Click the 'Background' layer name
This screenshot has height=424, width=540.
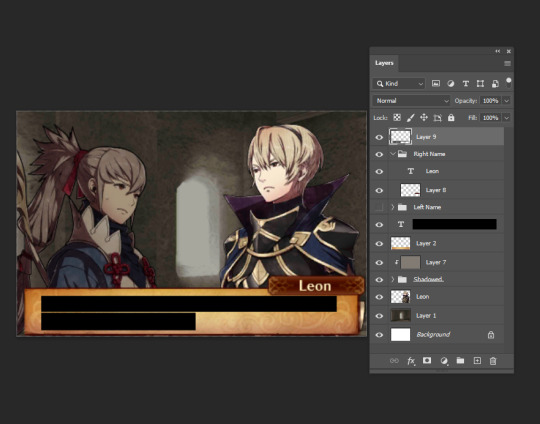[x=433, y=334]
